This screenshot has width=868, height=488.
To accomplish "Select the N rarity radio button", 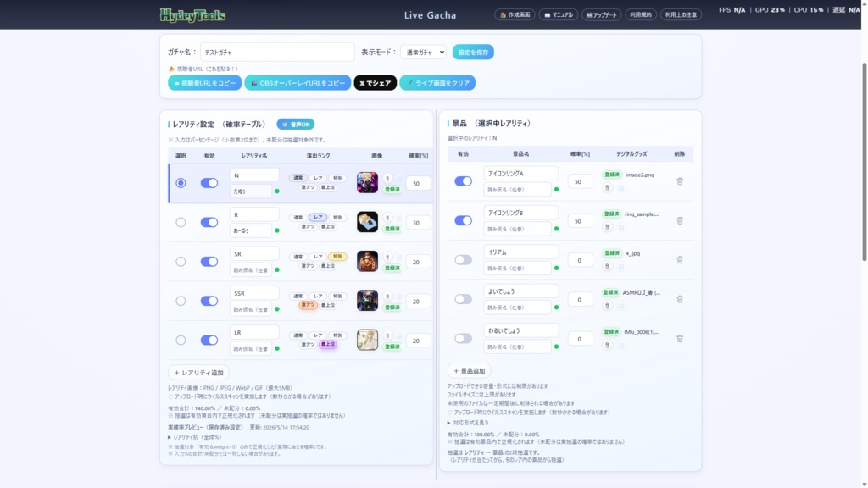I will click(181, 183).
